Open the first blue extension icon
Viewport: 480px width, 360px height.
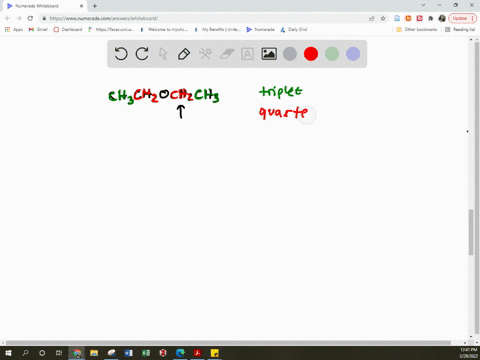pos(397,18)
